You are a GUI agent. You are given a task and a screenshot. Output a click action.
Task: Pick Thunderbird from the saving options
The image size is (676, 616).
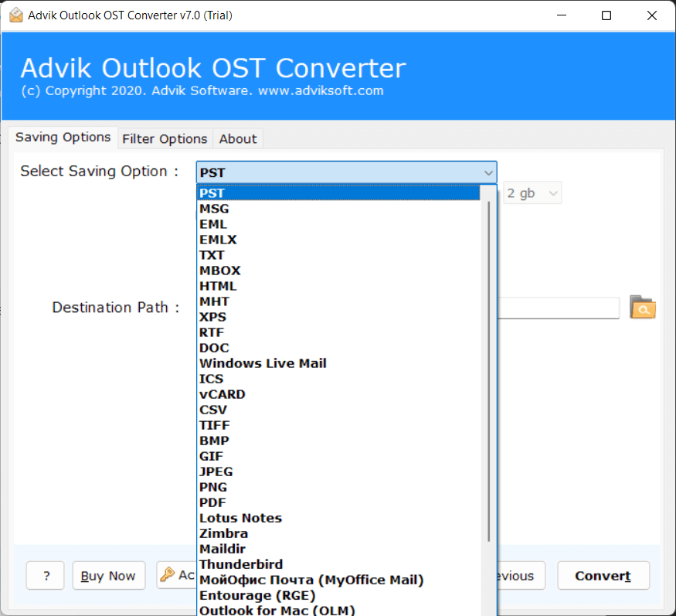(241, 564)
